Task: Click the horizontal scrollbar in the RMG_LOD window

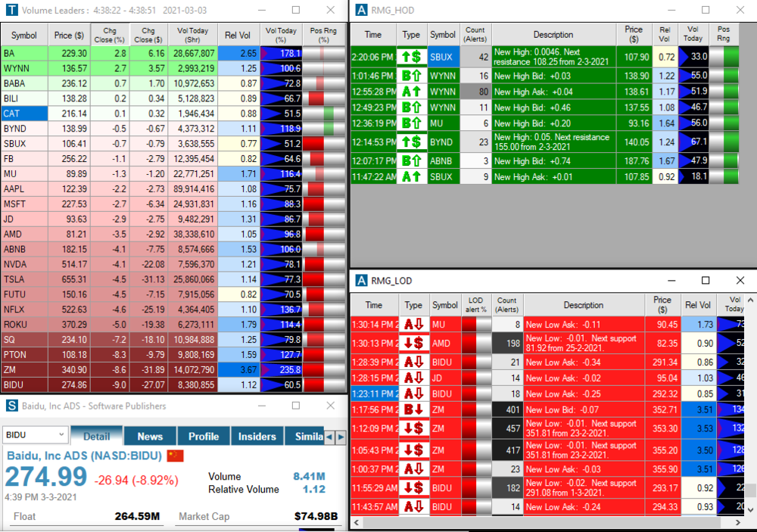Action: coord(530,523)
